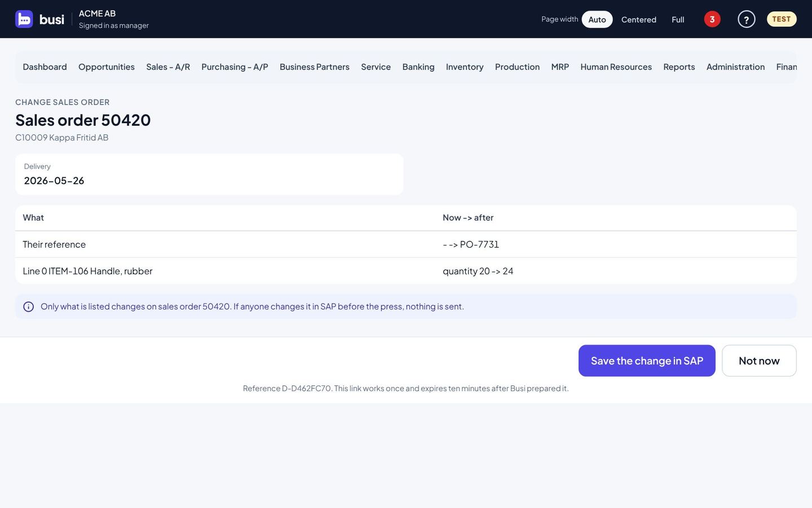This screenshot has width=812, height=508.
Task: Click the info icon in the notice banner
Action: (x=28, y=306)
